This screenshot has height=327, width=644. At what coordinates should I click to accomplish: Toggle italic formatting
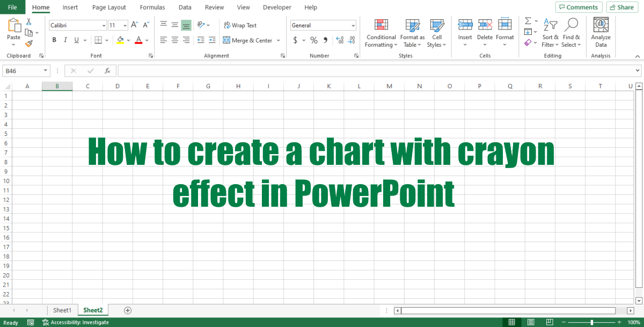pyautogui.click(x=65, y=40)
